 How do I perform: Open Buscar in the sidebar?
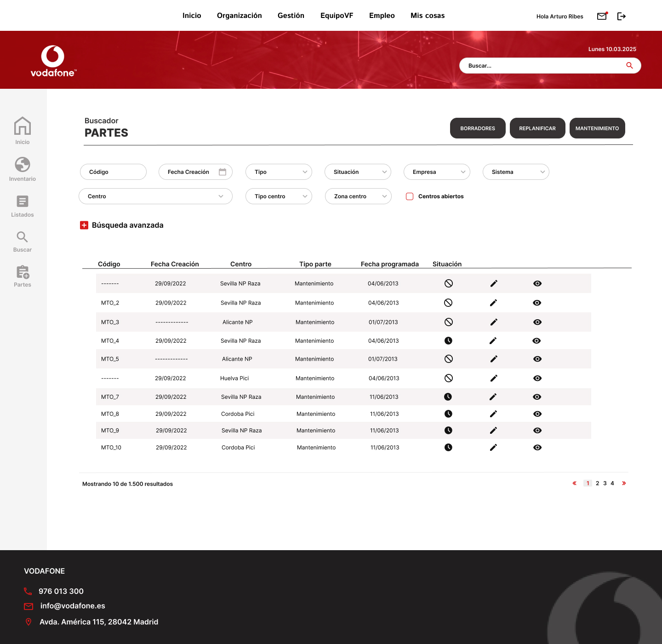pyautogui.click(x=23, y=242)
